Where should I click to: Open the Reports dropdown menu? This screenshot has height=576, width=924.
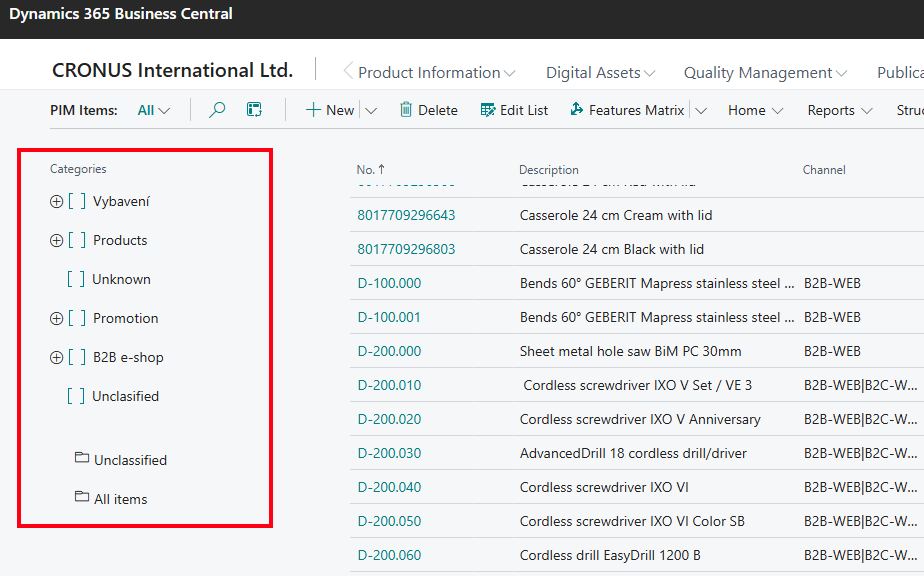tap(839, 110)
